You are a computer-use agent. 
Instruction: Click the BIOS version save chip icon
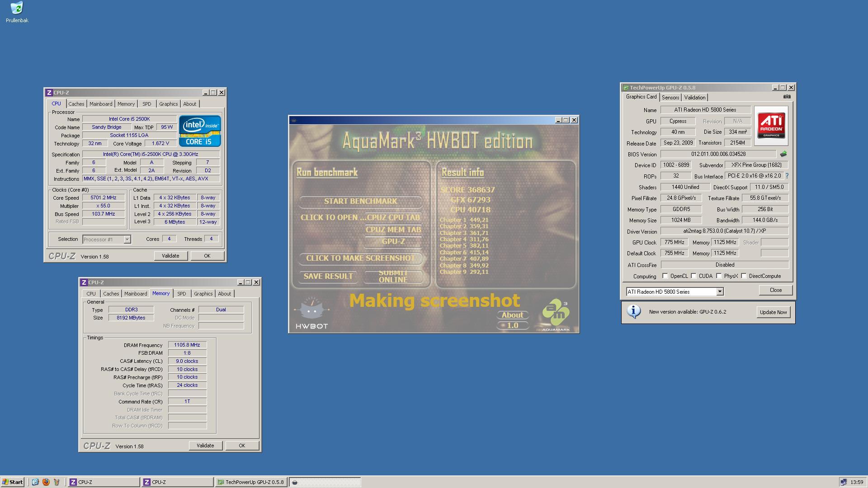click(x=783, y=154)
